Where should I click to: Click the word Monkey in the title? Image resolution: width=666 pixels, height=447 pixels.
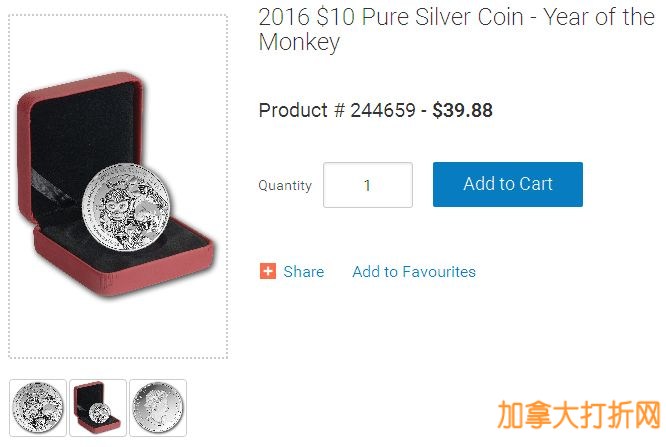[299, 42]
